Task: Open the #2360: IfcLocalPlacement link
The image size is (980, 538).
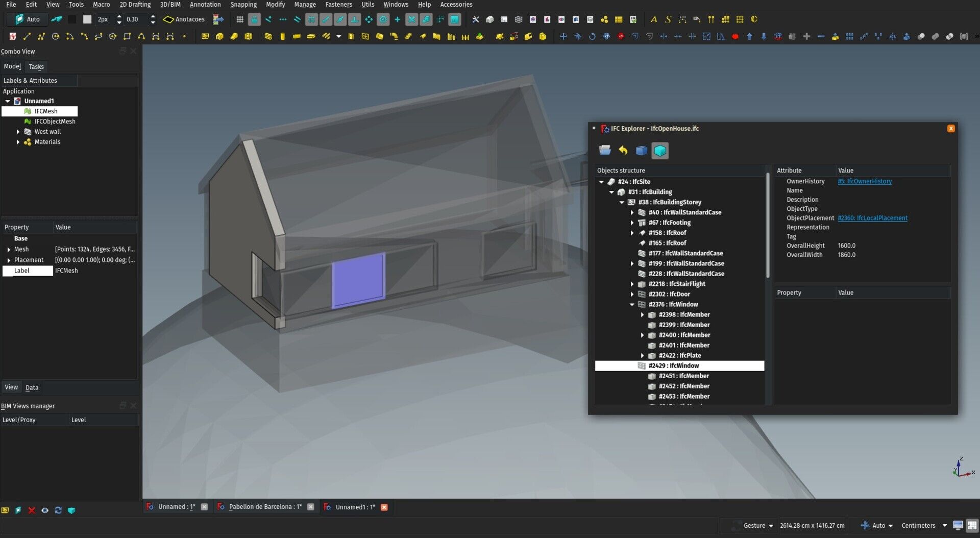Action: coord(872,218)
